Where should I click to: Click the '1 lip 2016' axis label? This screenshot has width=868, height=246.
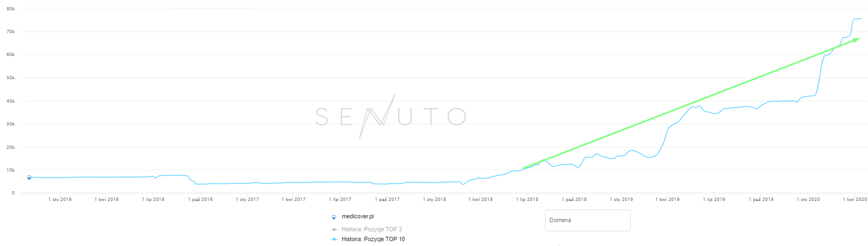[153, 200]
